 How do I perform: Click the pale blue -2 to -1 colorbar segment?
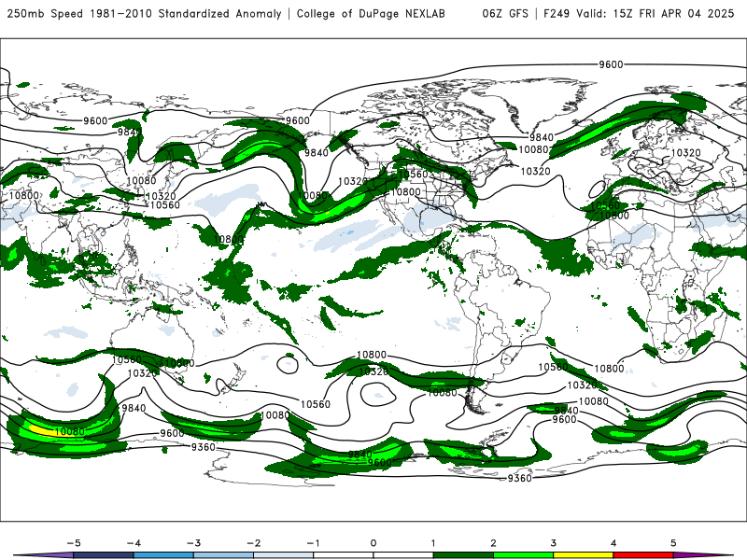pyautogui.click(x=284, y=555)
